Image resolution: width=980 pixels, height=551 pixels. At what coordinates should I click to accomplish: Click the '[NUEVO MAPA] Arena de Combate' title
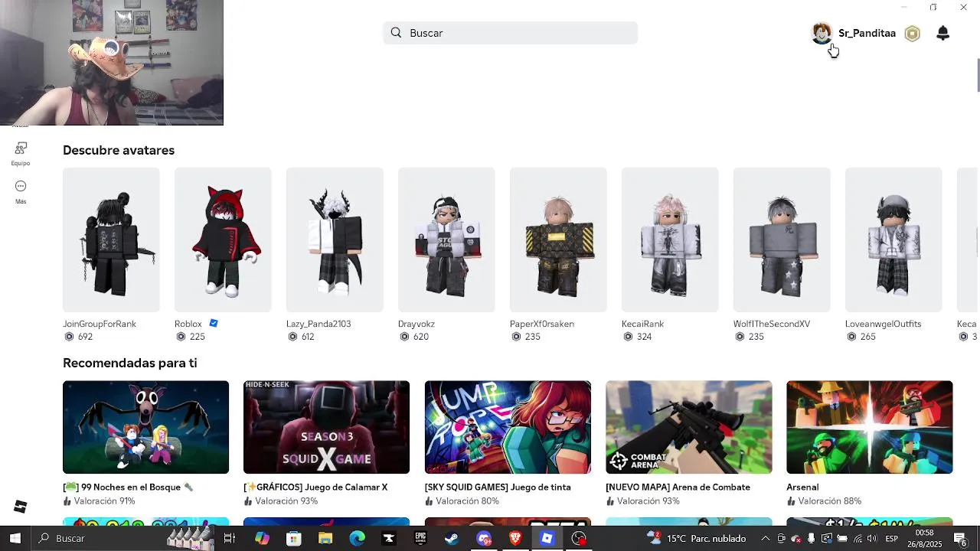678,487
